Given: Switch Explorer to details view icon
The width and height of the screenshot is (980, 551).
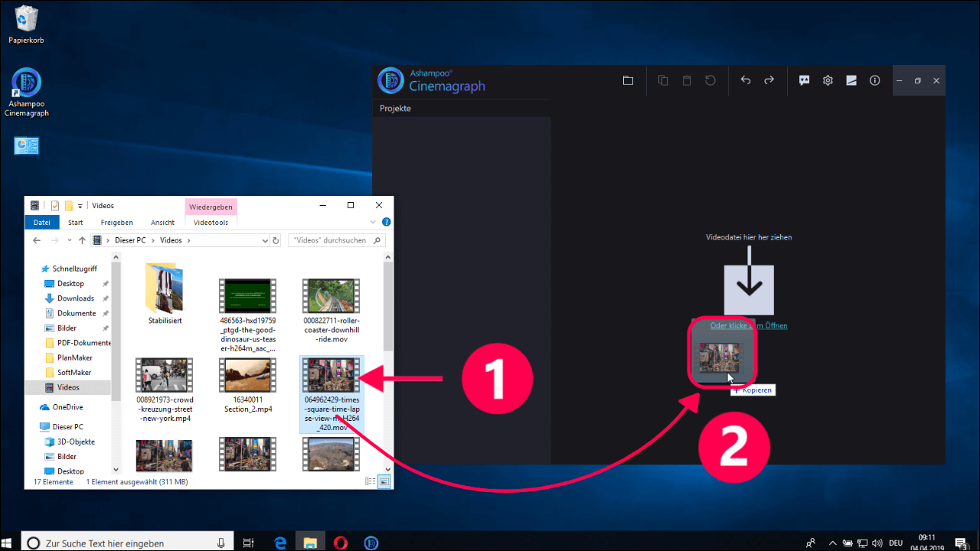Looking at the screenshot, I should point(371,481).
